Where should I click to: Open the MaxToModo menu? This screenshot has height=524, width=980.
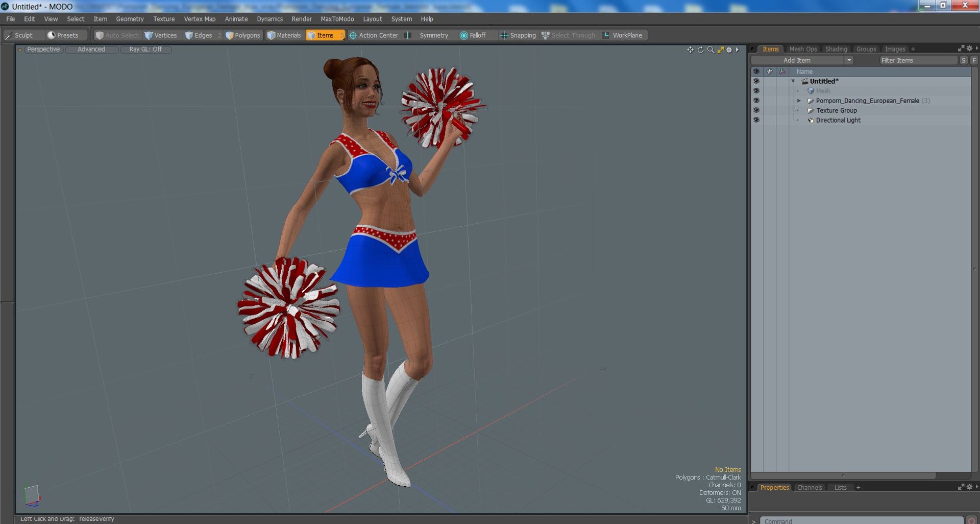point(337,19)
